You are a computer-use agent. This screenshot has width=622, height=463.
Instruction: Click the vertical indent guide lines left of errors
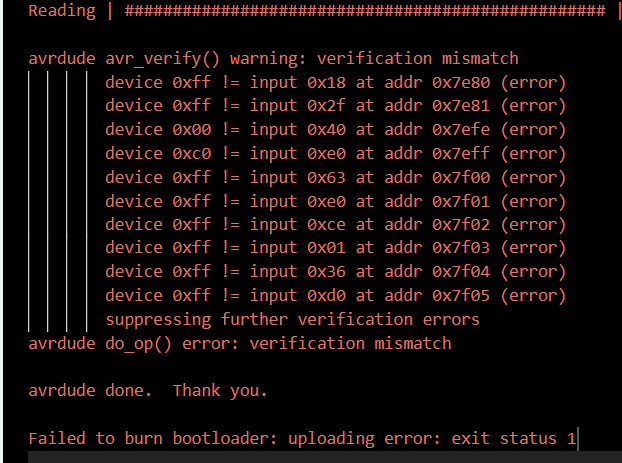click(x=58, y=201)
